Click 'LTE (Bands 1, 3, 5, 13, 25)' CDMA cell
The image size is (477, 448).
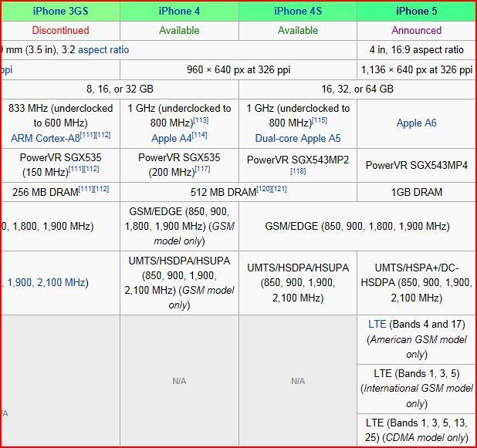(x=417, y=430)
